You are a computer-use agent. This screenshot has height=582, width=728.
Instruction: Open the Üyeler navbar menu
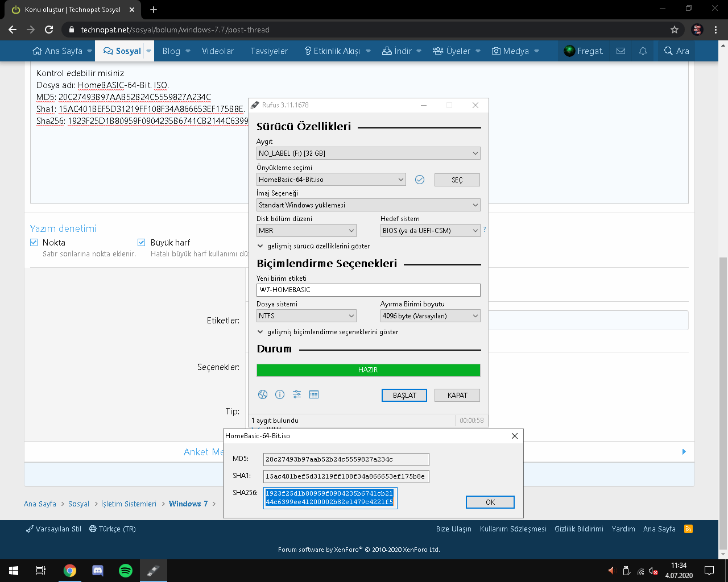coord(452,51)
